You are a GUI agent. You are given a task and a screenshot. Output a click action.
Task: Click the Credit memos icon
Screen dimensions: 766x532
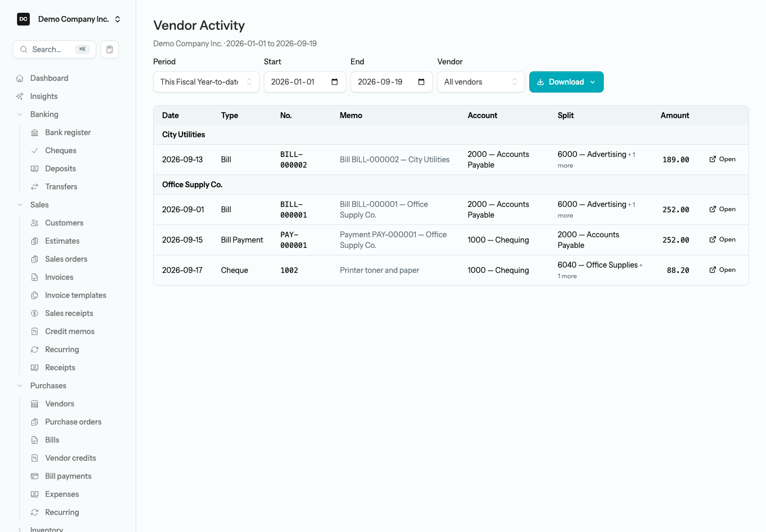click(35, 331)
